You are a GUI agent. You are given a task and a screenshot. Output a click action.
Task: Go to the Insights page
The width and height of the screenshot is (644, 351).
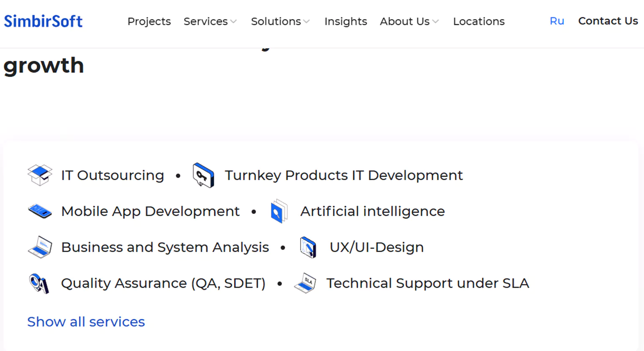[345, 21]
